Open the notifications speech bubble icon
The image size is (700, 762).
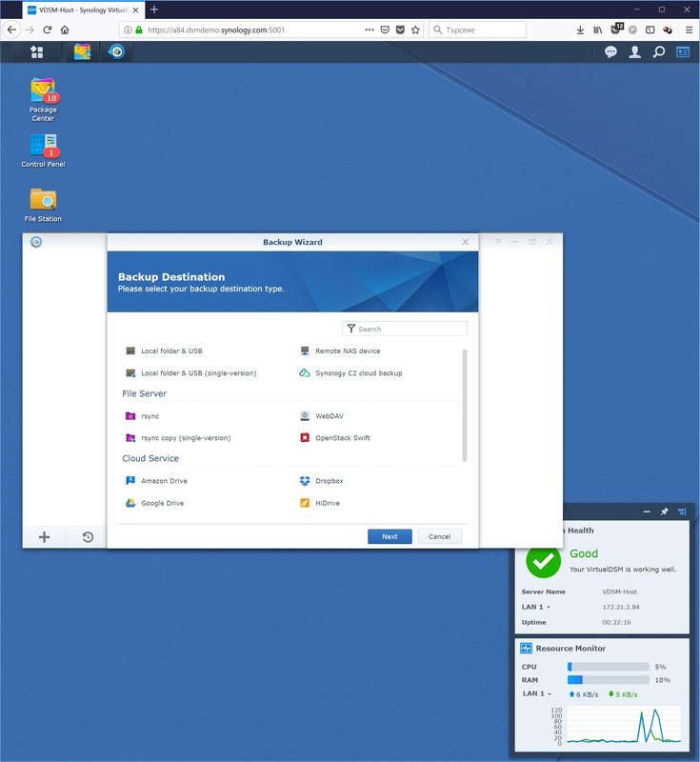coord(610,52)
